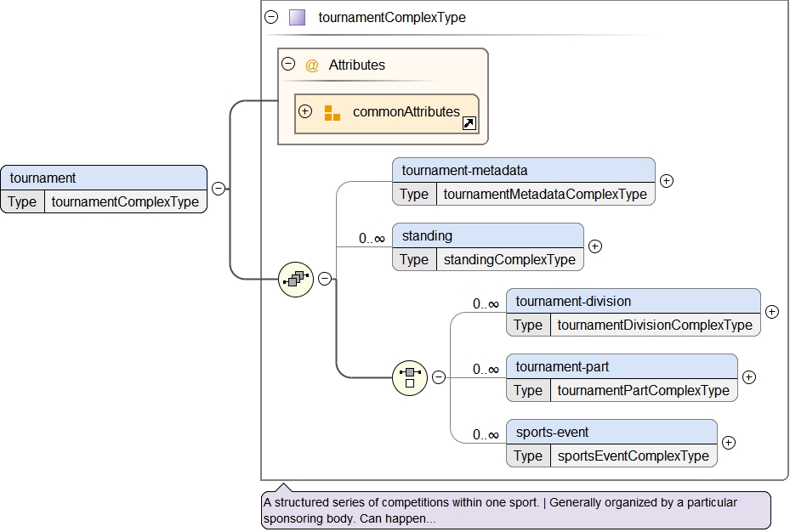This screenshot has width=790, height=532.
Task: Collapse the choice compositor branch
Action: coord(439,377)
